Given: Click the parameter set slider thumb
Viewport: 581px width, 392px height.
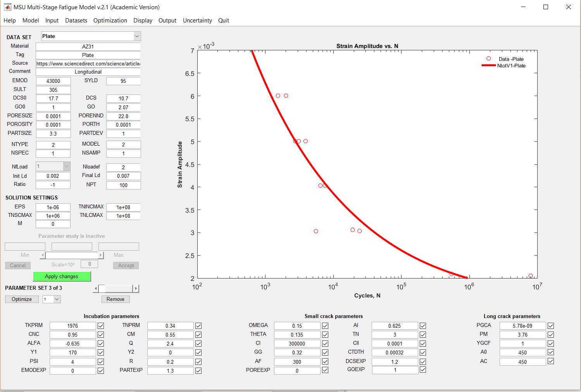Looking at the screenshot, I should (x=102, y=289).
